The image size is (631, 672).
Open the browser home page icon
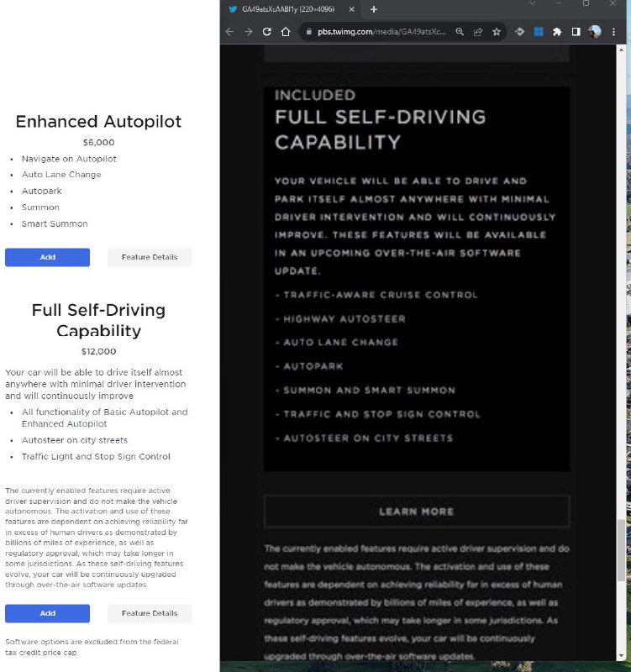286,32
